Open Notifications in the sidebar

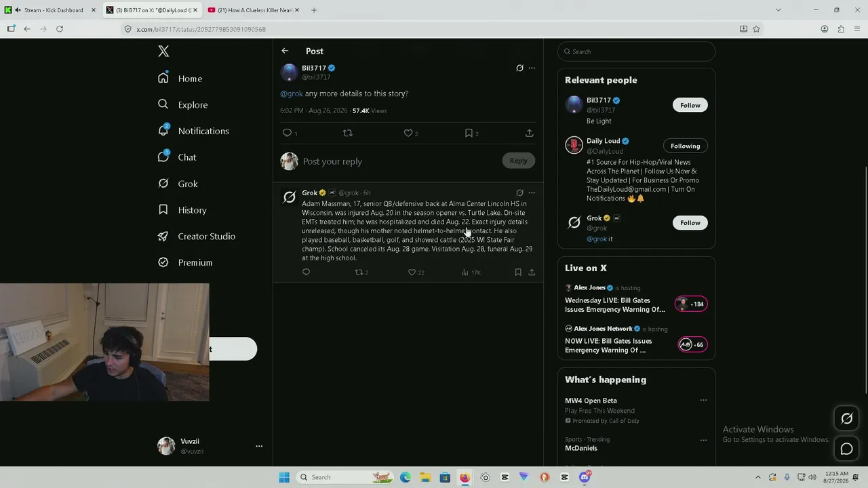[193, 131]
